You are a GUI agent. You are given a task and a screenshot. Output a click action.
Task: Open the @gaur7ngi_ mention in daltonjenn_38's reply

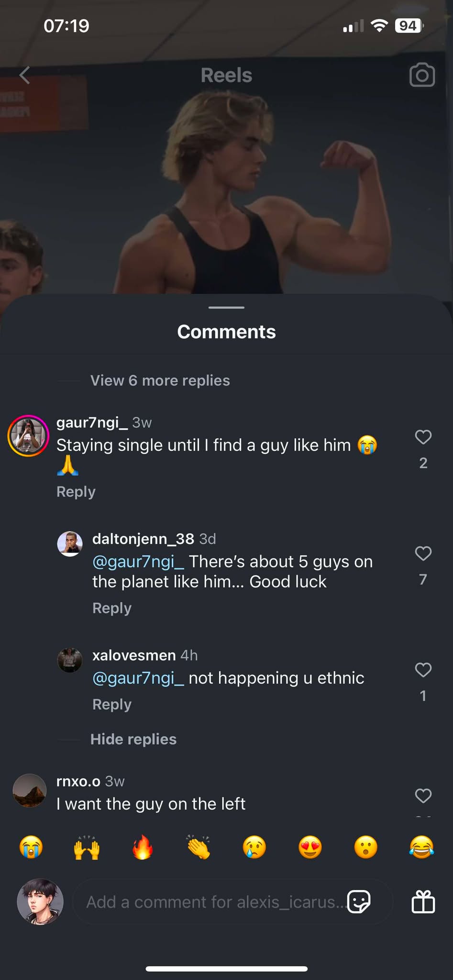[138, 562]
